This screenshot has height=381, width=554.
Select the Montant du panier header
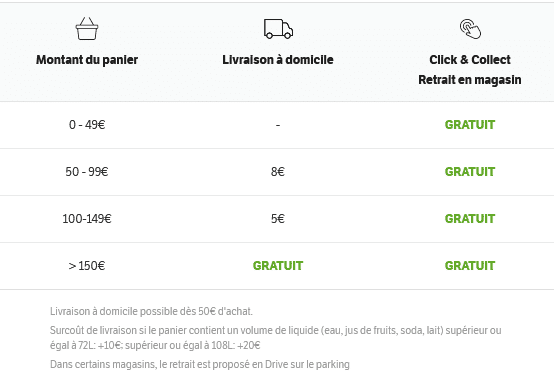pos(87,60)
